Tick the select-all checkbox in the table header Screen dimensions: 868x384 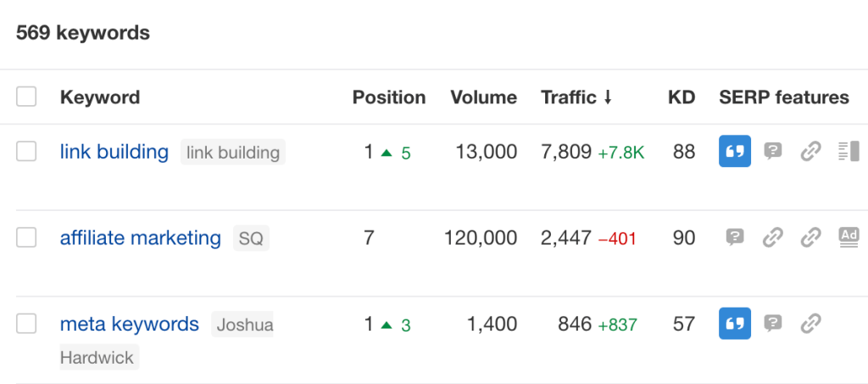click(x=26, y=97)
